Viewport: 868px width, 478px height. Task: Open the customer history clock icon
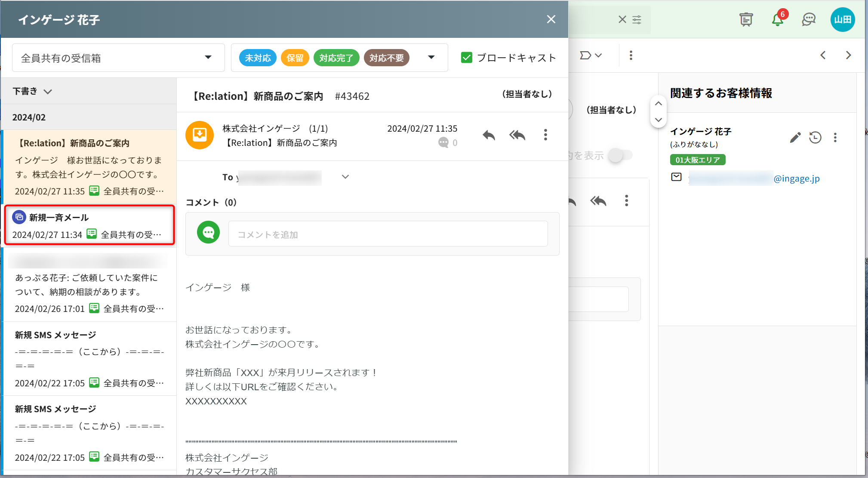point(815,138)
